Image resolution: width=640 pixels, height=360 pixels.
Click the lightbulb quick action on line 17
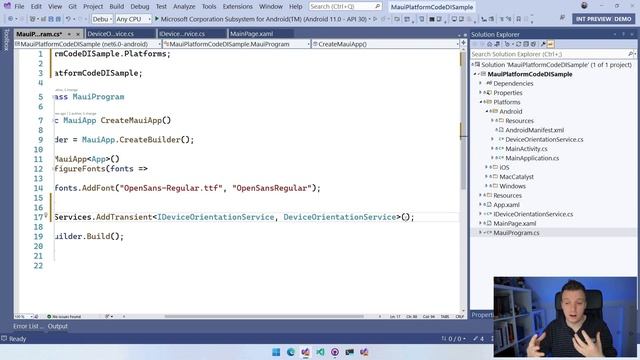pos(46,215)
